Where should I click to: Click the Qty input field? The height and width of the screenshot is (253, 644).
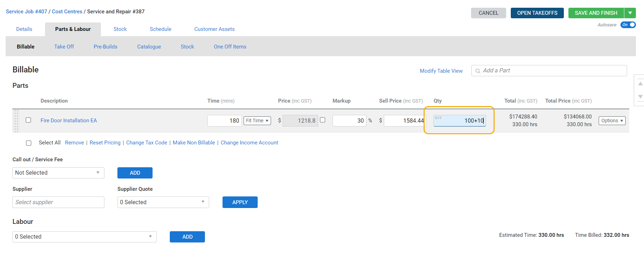point(459,121)
